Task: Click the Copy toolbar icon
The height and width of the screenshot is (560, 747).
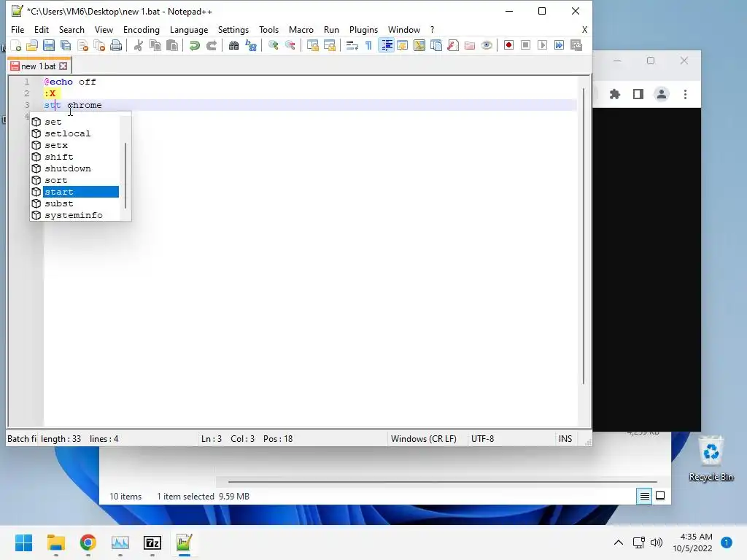Action: 155,46
